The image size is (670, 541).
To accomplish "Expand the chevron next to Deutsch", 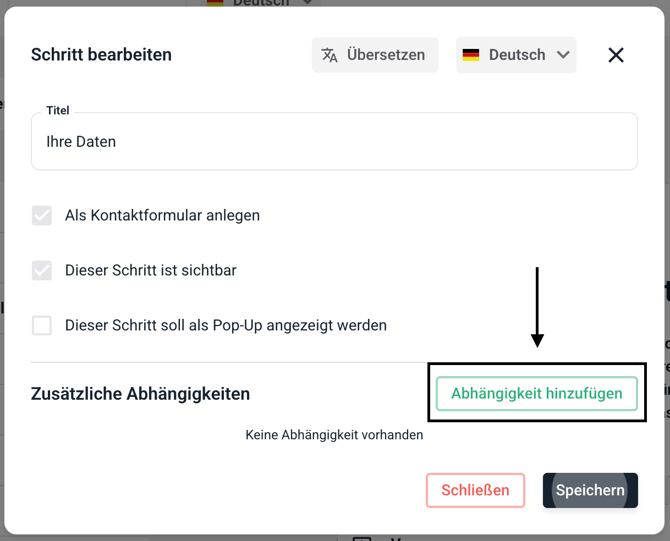I will [x=563, y=55].
